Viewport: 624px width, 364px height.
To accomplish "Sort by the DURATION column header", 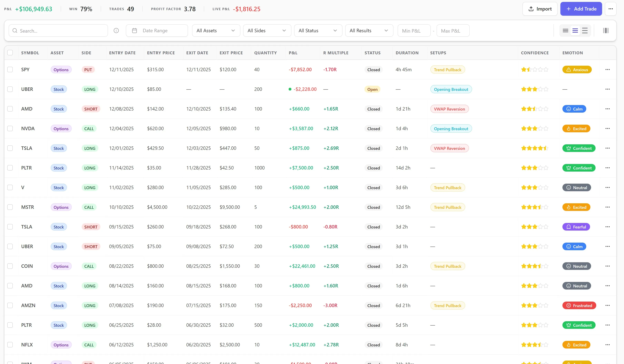I will (407, 53).
